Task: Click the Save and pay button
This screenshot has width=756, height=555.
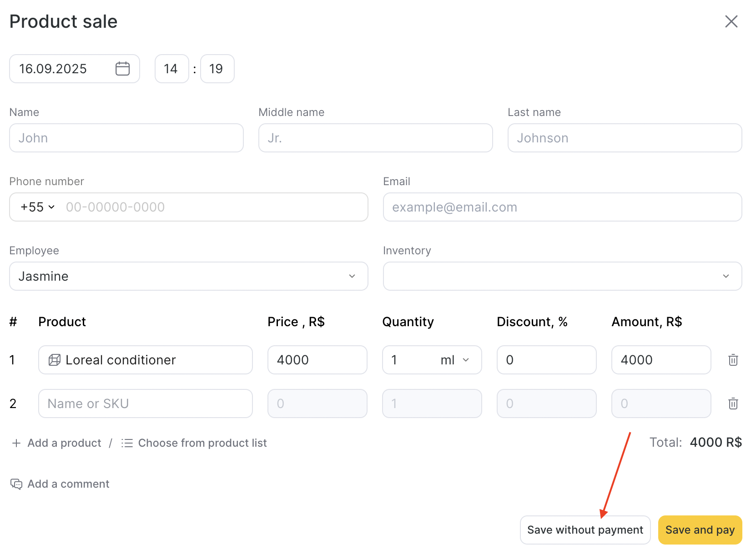Action: point(700,530)
